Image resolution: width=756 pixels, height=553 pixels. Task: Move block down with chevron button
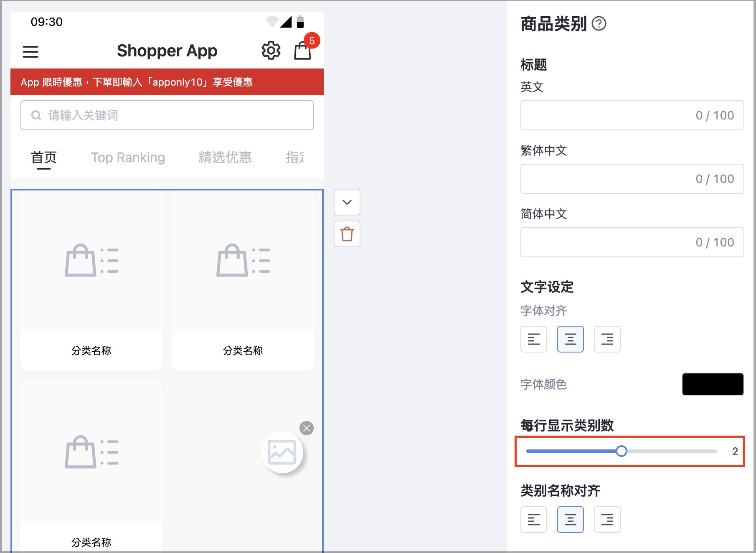[347, 202]
